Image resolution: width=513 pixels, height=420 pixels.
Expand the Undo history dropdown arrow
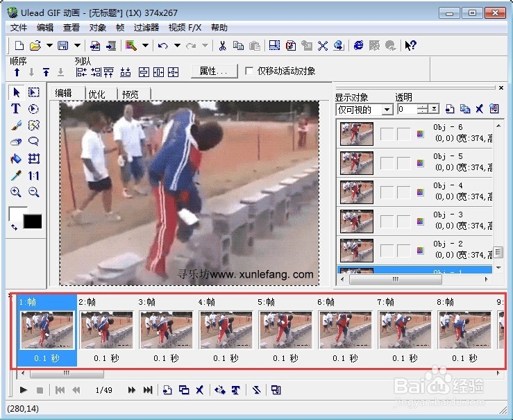[x=177, y=45]
